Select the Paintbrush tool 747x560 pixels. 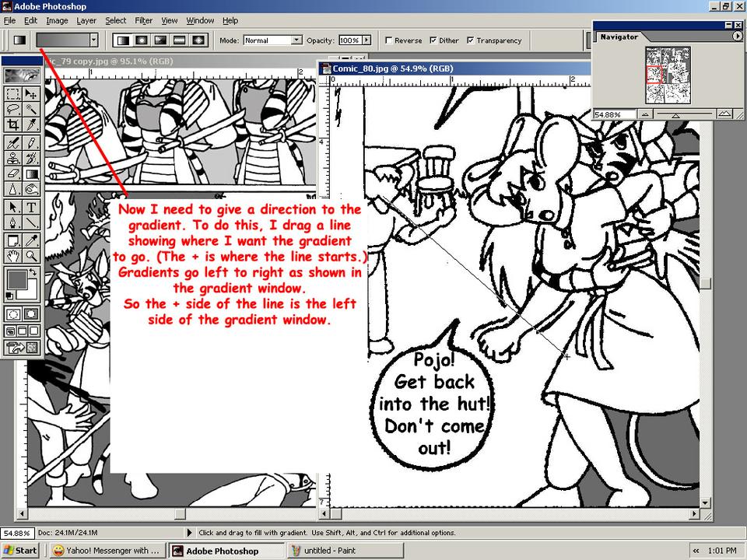(31, 142)
